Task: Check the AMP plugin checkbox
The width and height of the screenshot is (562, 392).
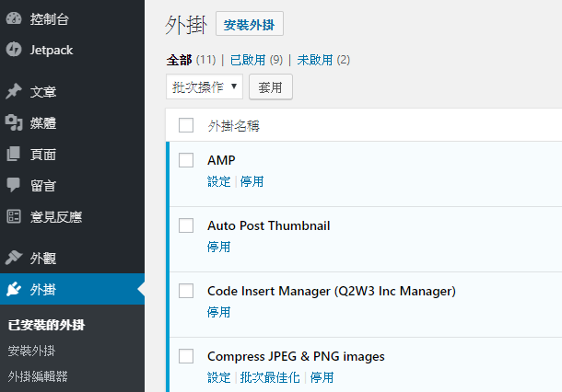Action: pyautogui.click(x=186, y=160)
